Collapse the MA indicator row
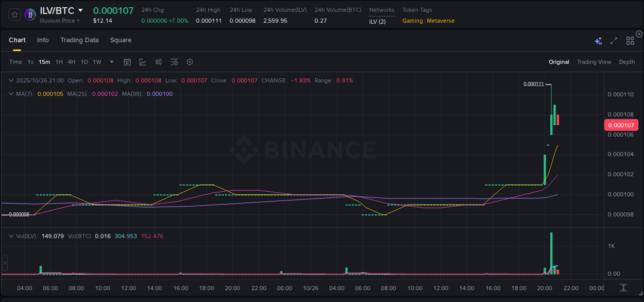The height and width of the screenshot is (302, 644). coord(10,94)
